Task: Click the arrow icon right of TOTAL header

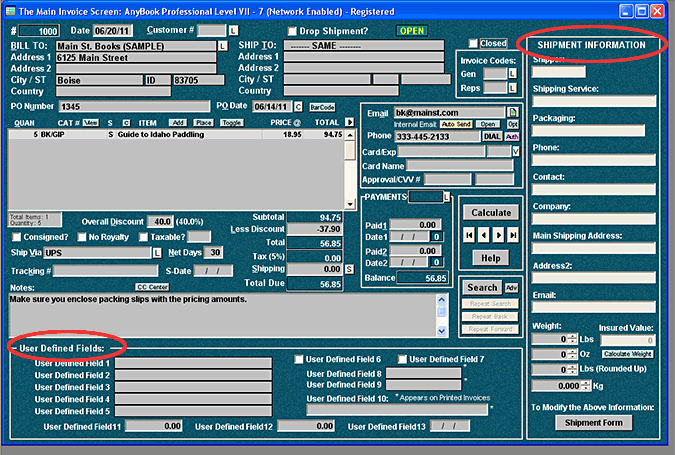Action: [349, 122]
